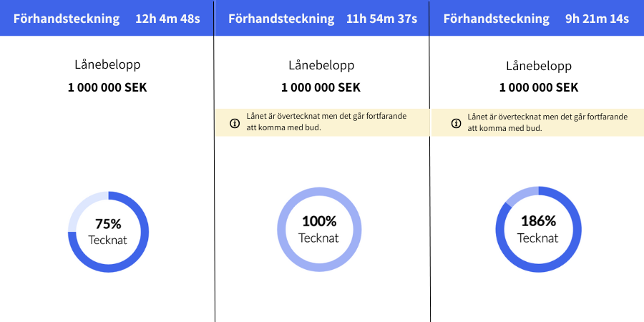
Task: Click the Lånebelopp label in the 100% panel
Action: coord(321,65)
